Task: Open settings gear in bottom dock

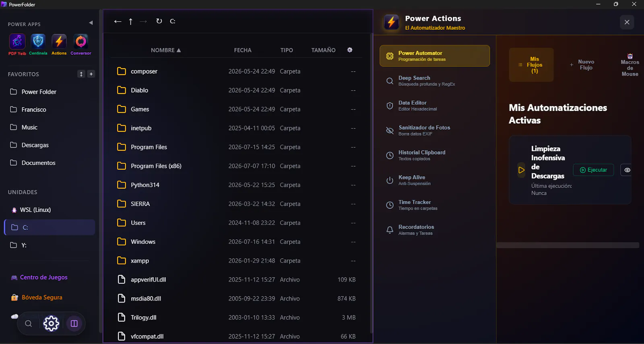Action: (x=51, y=323)
